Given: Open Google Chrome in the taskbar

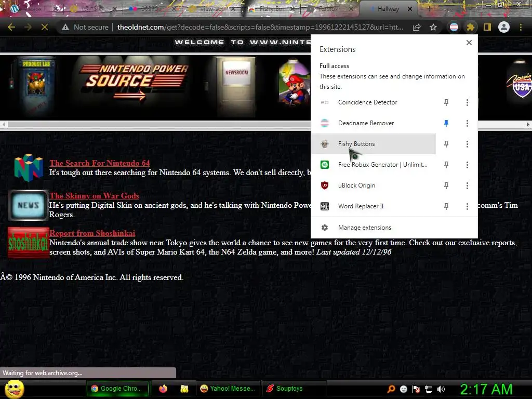Looking at the screenshot, I should [x=118, y=389].
